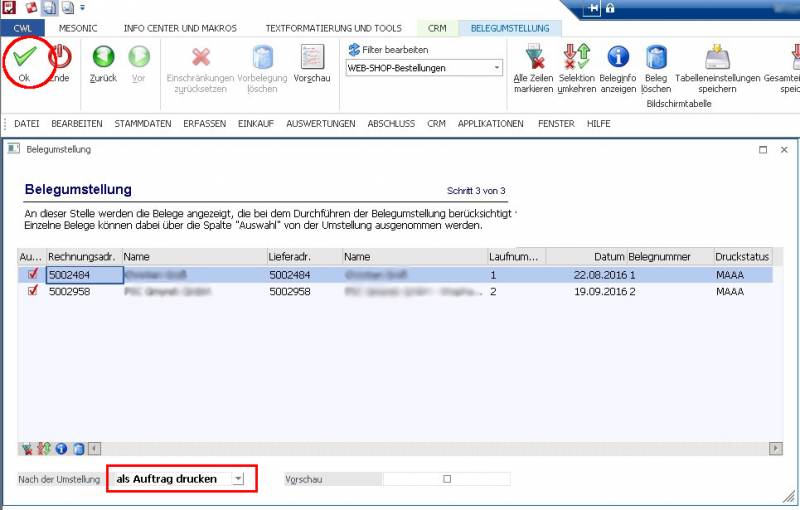
Task: Click the Beleg löschen trash icon
Action: [x=656, y=57]
